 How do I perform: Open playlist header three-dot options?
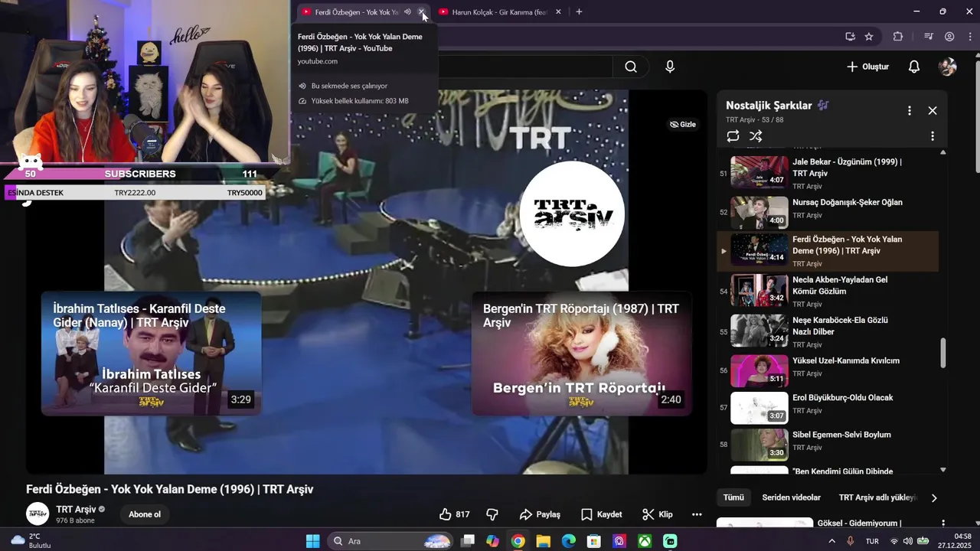coord(910,110)
